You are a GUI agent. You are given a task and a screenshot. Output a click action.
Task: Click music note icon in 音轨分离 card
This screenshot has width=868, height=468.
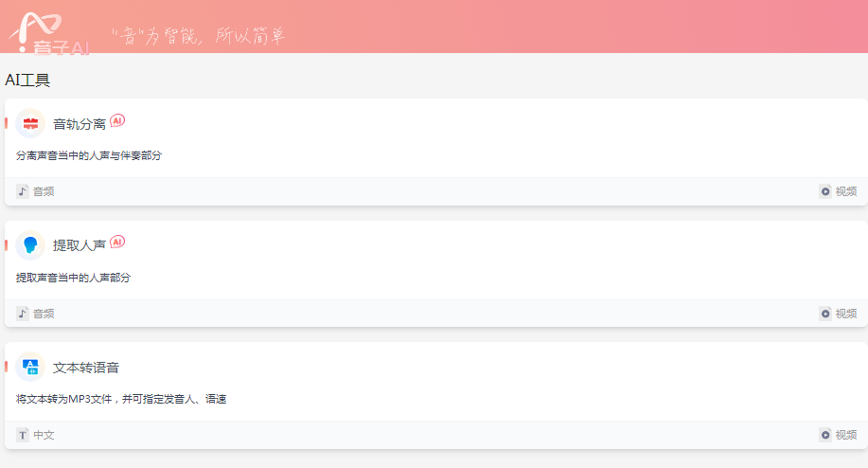[x=22, y=191]
